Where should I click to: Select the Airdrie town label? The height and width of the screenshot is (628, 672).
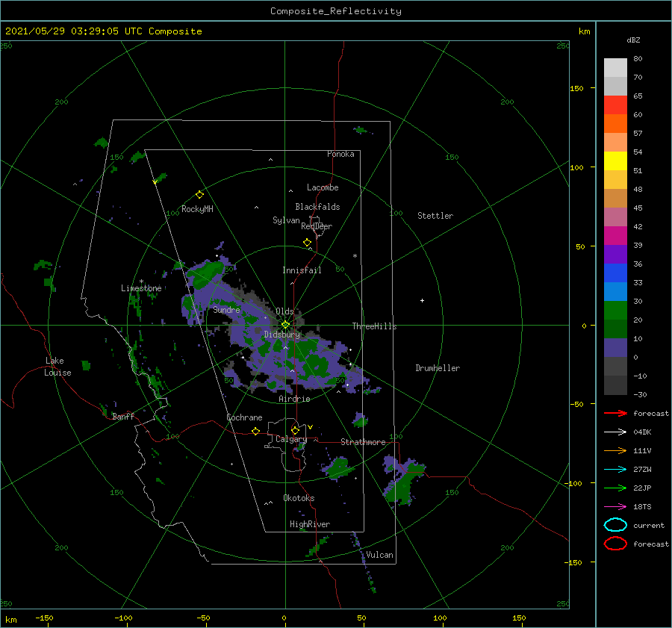pyautogui.click(x=294, y=399)
